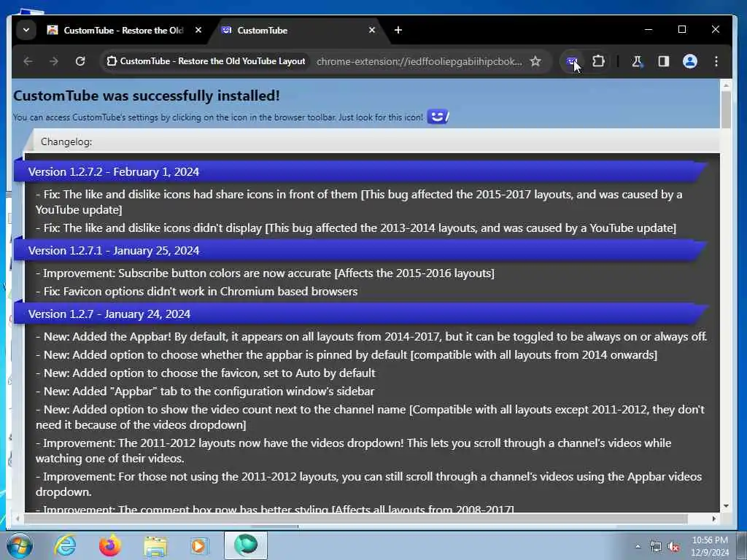Show hidden system tray icons

tap(638, 547)
